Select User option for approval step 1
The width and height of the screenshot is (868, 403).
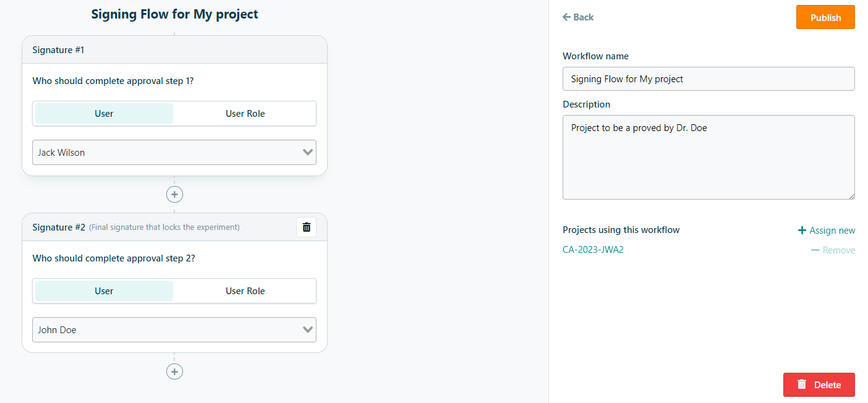[x=104, y=114]
